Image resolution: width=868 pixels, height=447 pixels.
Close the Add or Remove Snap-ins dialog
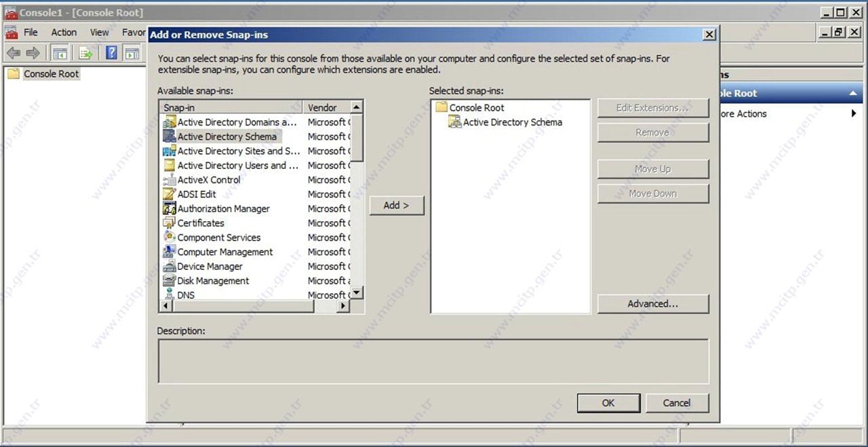(x=709, y=35)
